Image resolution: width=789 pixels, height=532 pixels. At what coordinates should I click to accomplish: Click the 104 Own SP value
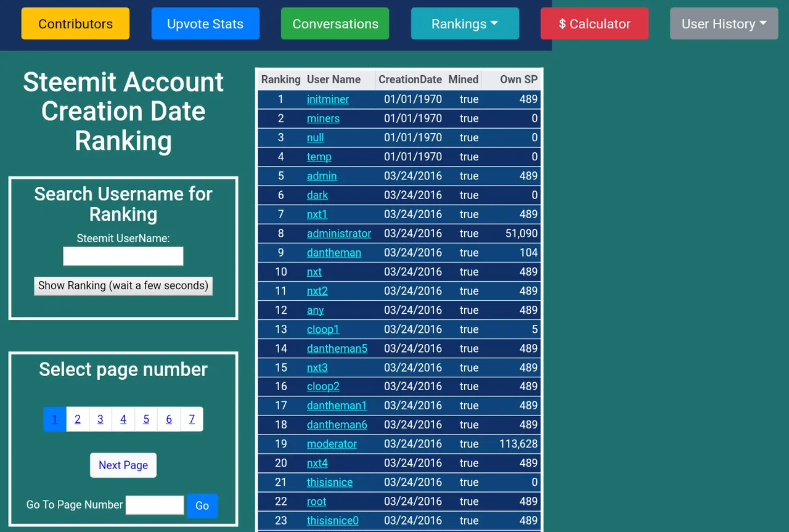[x=528, y=252]
